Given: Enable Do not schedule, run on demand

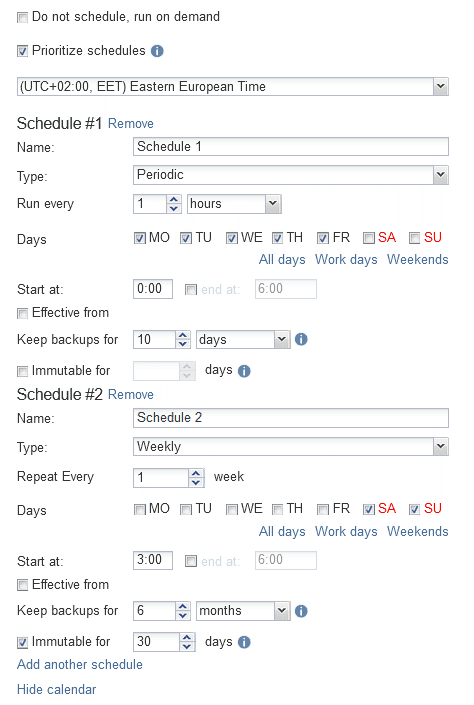Looking at the screenshot, I should 22,18.
